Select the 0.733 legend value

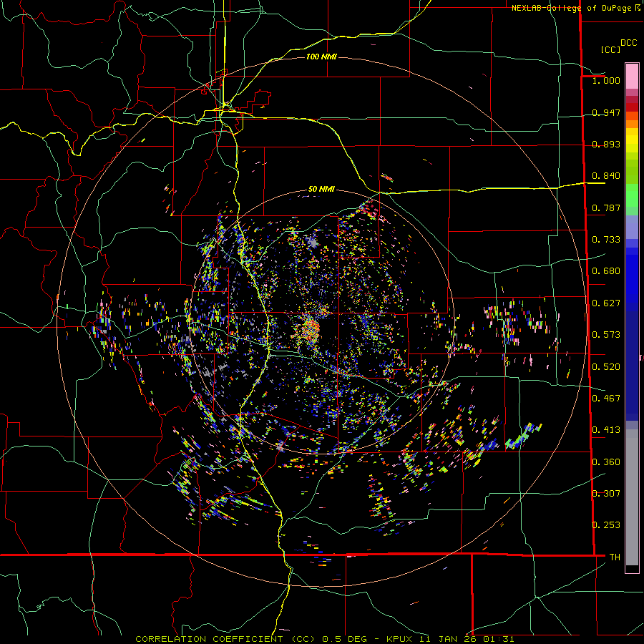pyautogui.click(x=606, y=240)
